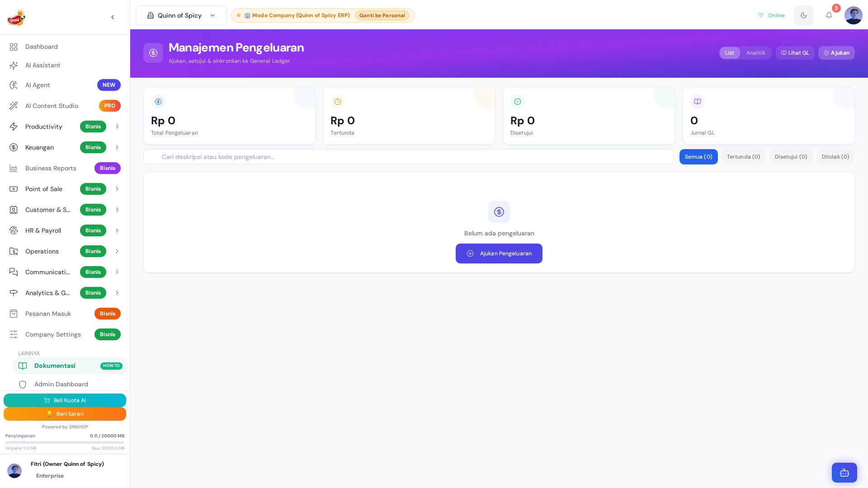
Task: Expand the Keuangan menu chevron
Action: tap(117, 147)
